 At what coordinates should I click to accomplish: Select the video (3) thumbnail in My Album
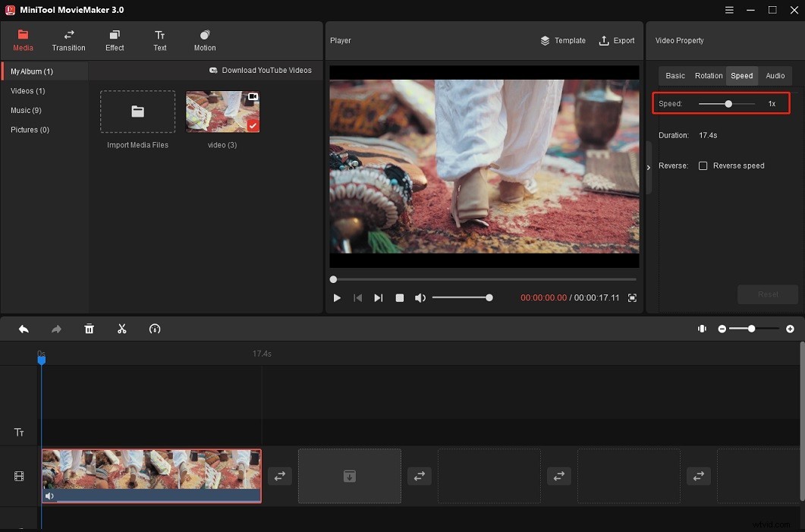(222, 111)
